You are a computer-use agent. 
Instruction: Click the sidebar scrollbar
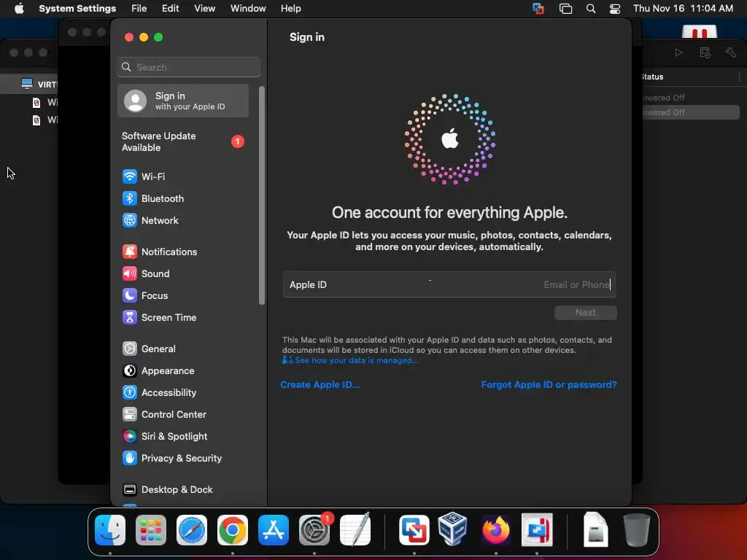click(x=262, y=195)
